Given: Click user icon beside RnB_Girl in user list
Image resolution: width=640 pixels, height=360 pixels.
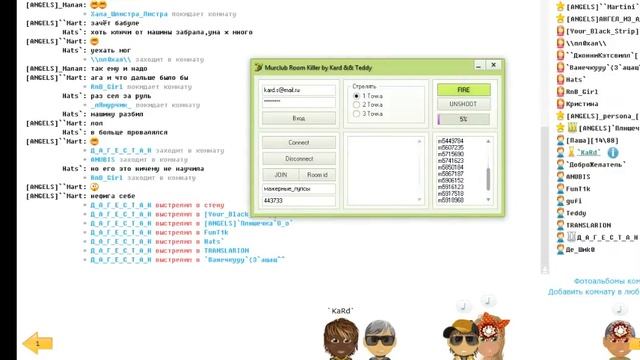Looking at the screenshot, I should [560, 91].
